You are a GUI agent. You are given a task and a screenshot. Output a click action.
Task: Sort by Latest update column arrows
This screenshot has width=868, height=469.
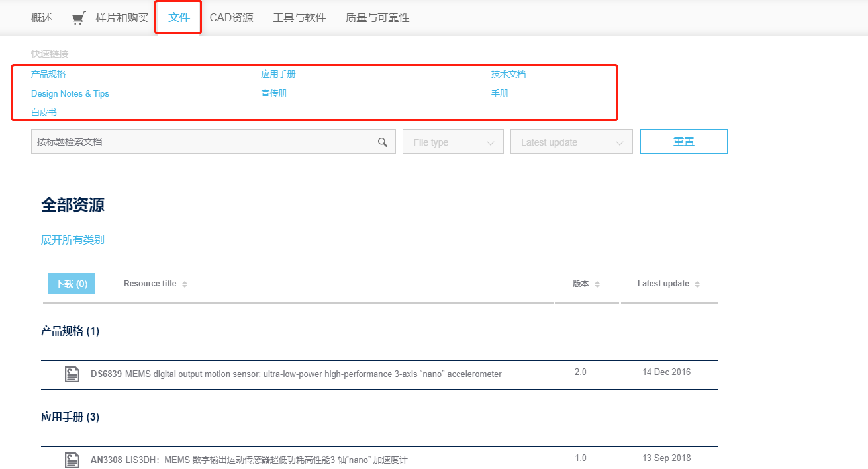click(x=697, y=284)
